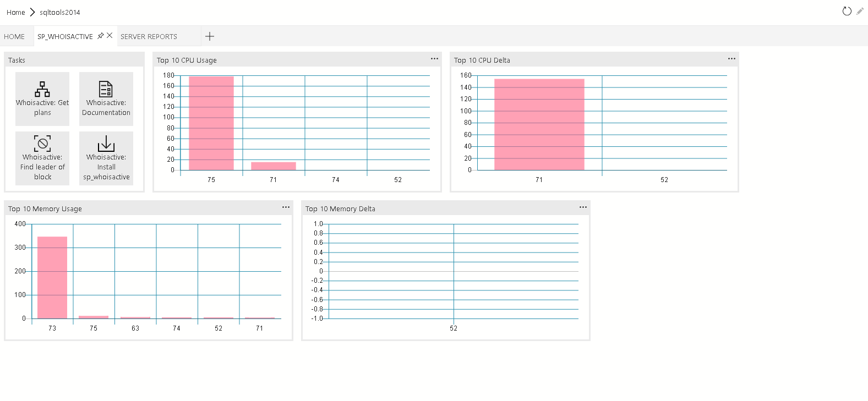Show Top 10 Memory Delta options menu

[x=583, y=207]
